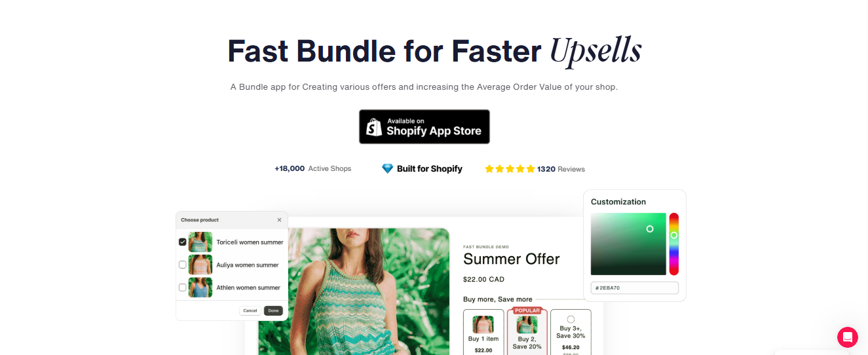
Task: Select the Buy 1 item product icon
Action: pyautogui.click(x=483, y=325)
